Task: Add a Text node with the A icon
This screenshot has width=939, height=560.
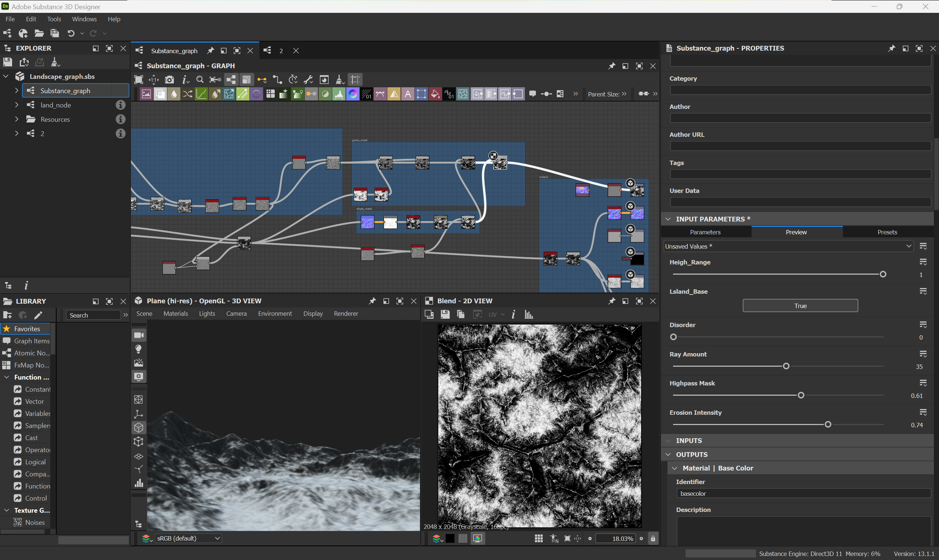Action: (408, 94)
